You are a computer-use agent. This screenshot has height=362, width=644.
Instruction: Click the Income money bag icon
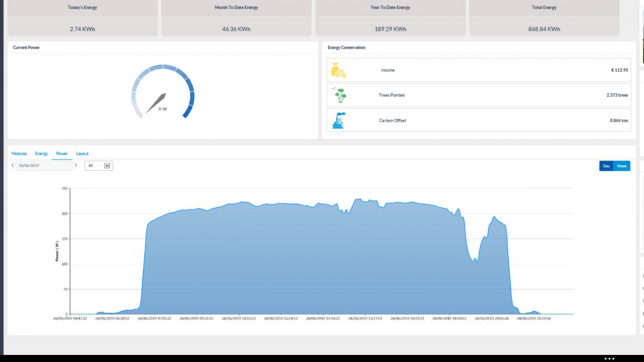(339, 70)
